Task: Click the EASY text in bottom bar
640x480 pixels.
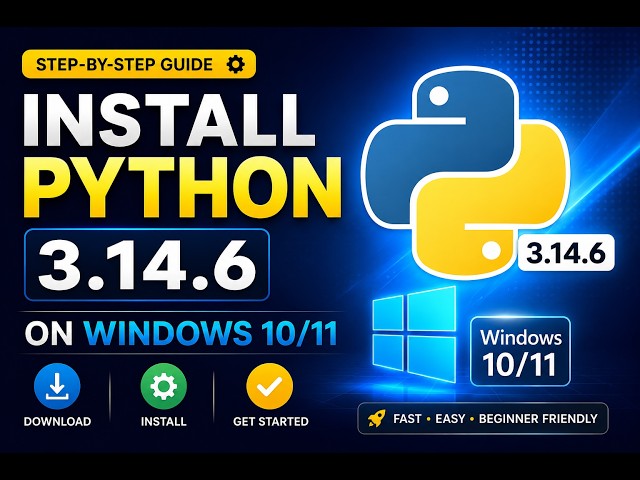Action: point(450,419)
